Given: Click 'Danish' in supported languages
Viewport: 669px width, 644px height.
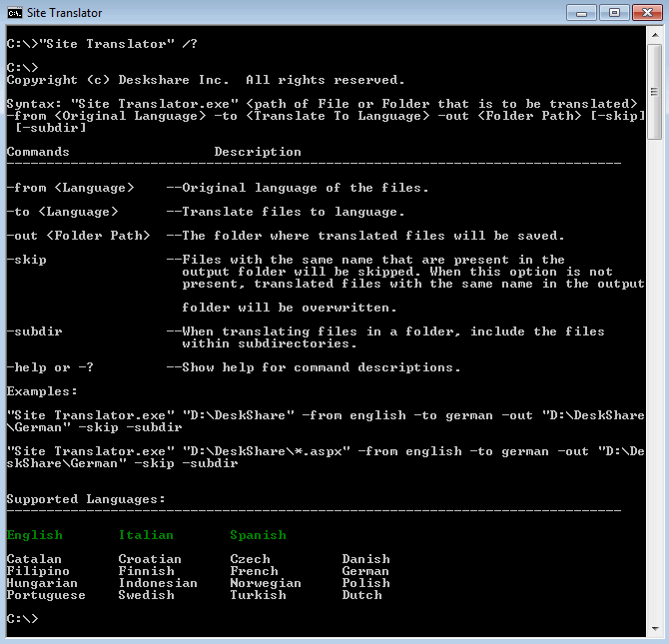Looking at the screenshot, I should point(366,559).
